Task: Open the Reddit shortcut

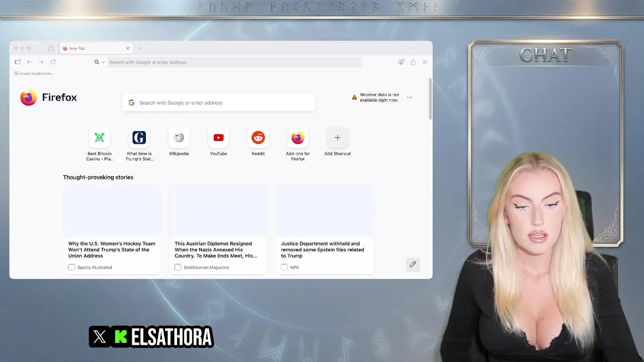Action: point(258,142)
